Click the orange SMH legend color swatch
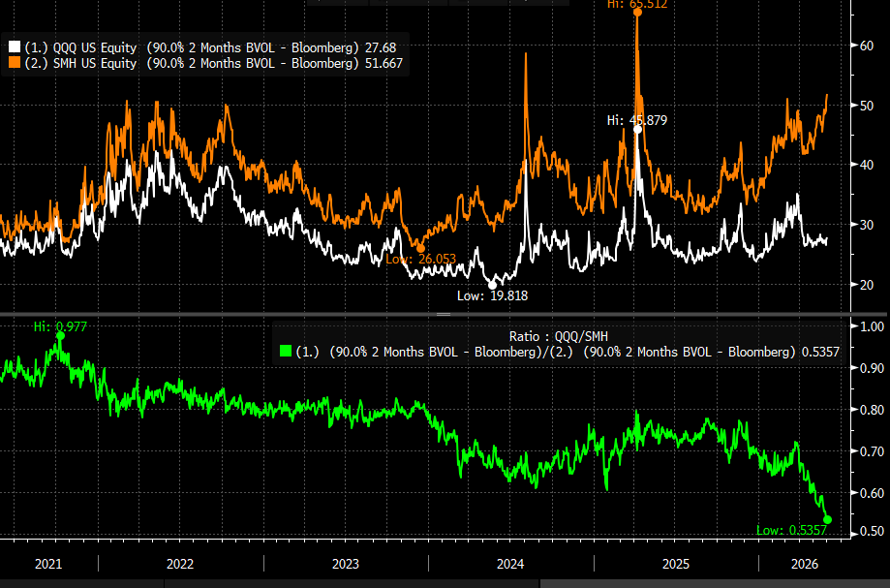 click(x=15, y=62)
